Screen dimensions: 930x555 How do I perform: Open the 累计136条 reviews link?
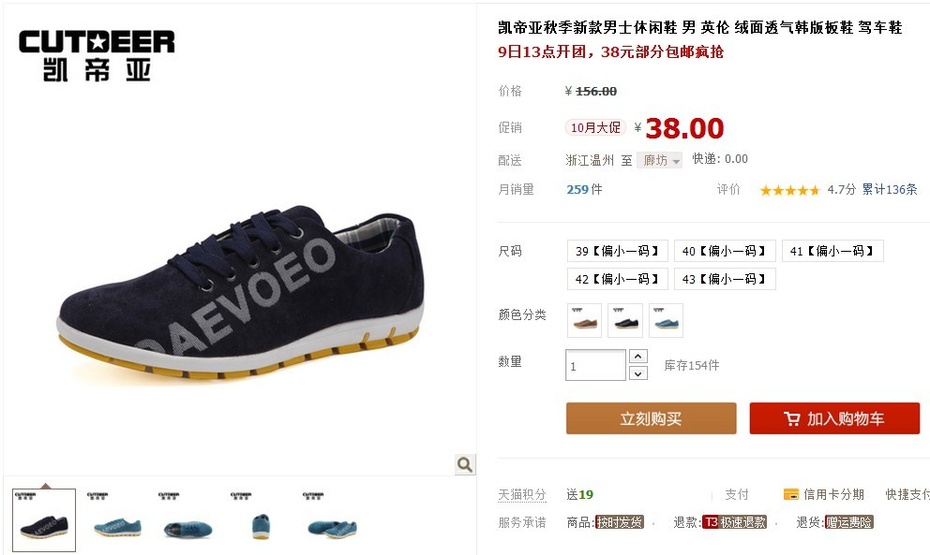[889, 190]
